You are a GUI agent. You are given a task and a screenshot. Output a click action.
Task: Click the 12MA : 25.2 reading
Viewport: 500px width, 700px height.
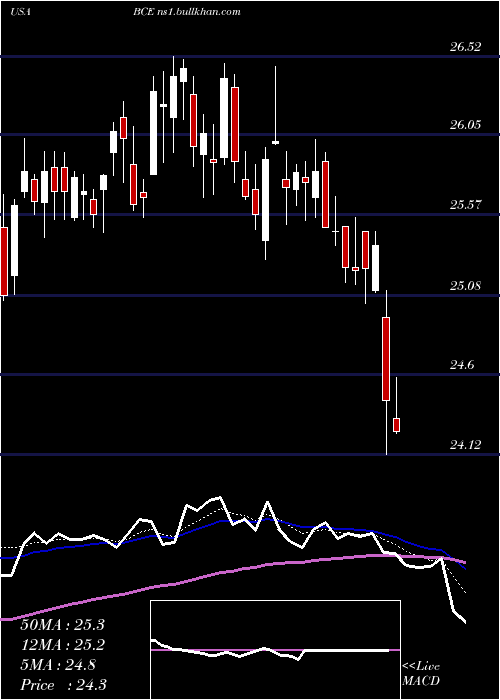tap(62, 645)
